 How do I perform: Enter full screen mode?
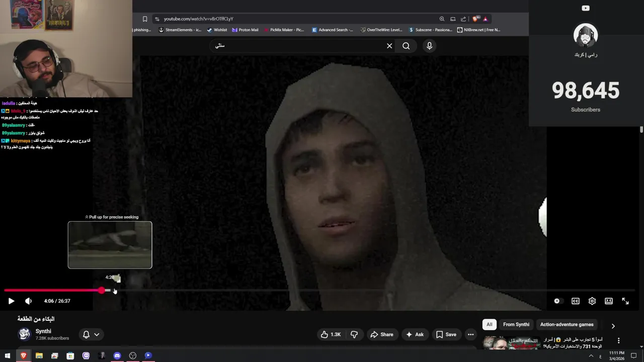click(625, 301)
